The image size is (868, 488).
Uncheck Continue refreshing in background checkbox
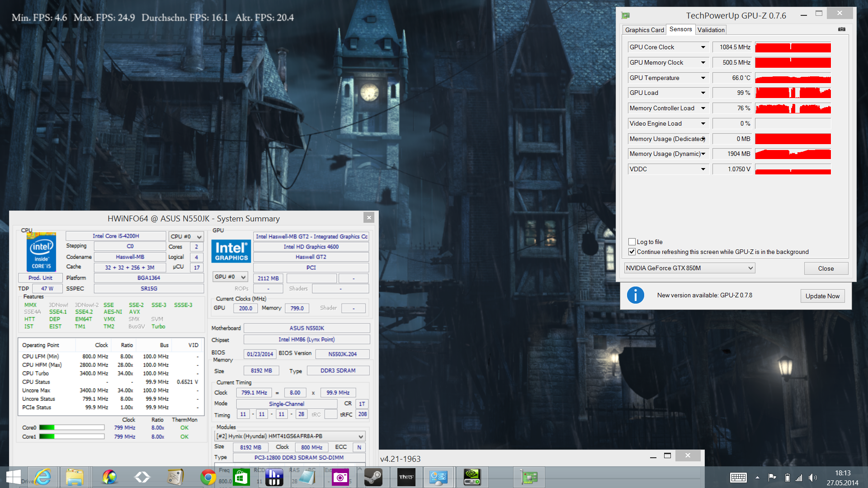click(632, 252)
